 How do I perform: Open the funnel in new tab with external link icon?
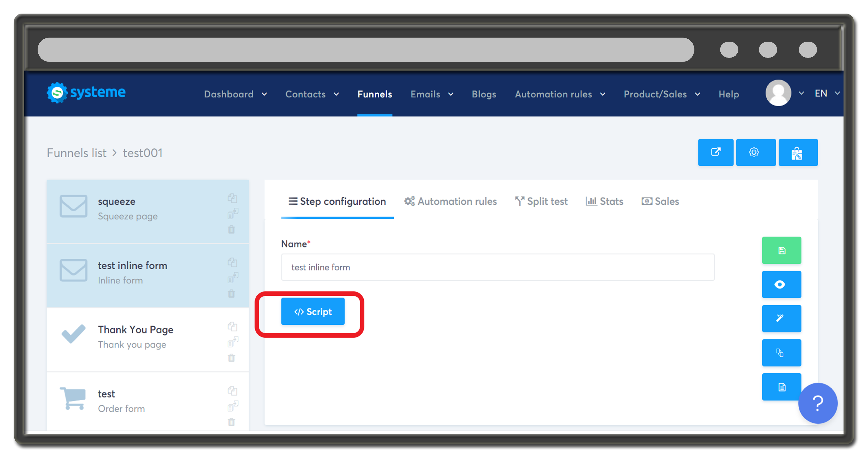pyautogui.click(x=716, y=152)
